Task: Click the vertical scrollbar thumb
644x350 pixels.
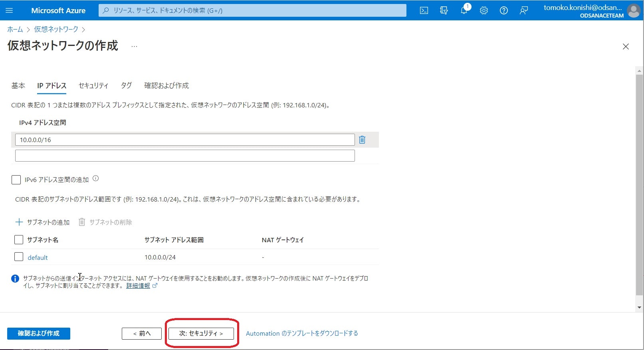Action: [639, 184]
